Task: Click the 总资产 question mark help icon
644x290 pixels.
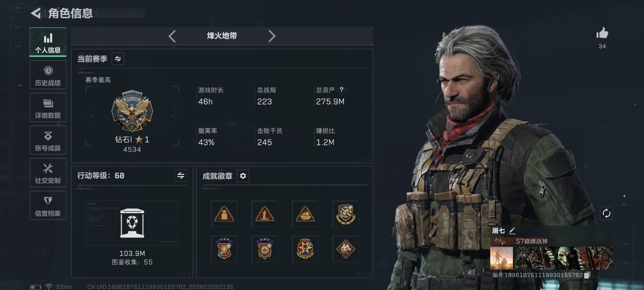Action: click(x=341, y=90)
